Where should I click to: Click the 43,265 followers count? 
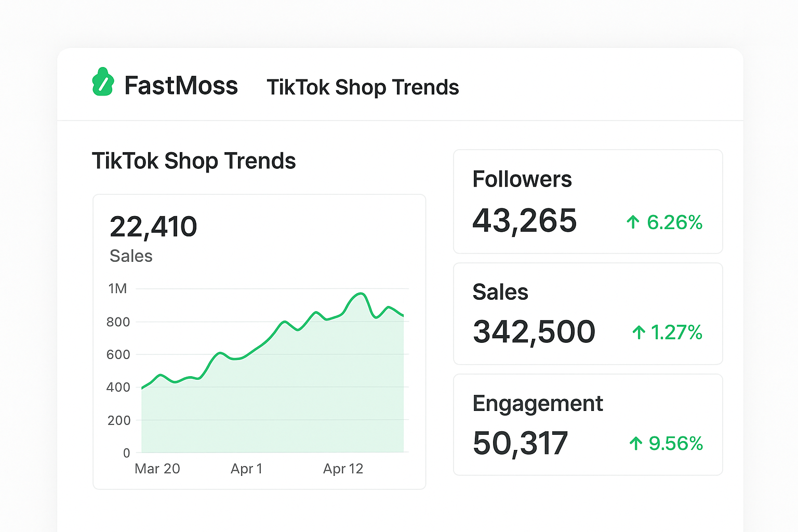pyautogui.click(x=524, y=220)
